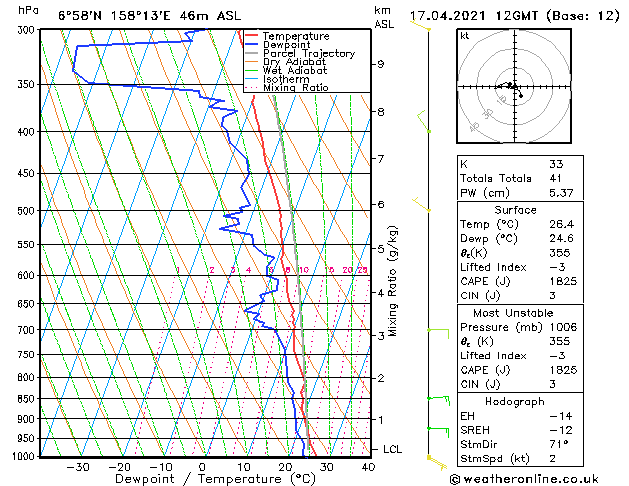Click the hodograph wind plot

[x=514, y=86]
